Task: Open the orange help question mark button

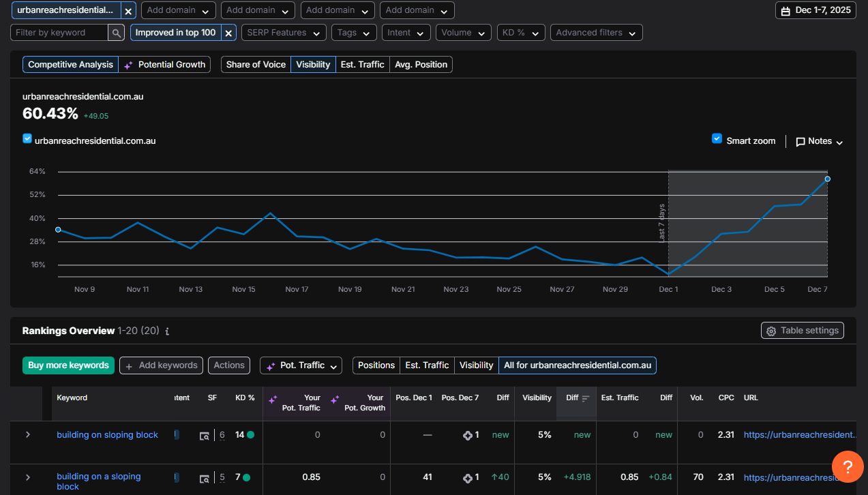Action: coord(848,467)
